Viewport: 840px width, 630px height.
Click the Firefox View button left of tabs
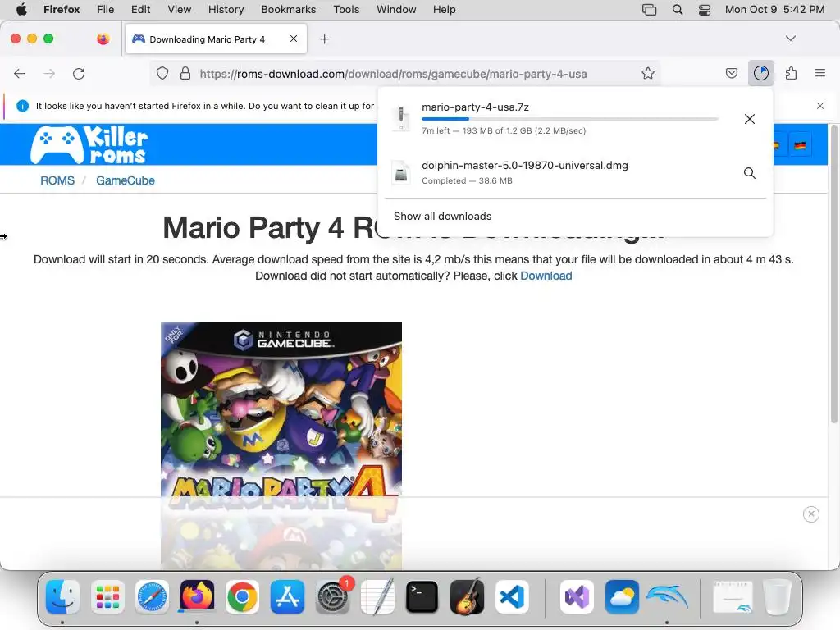coord(103,39)
